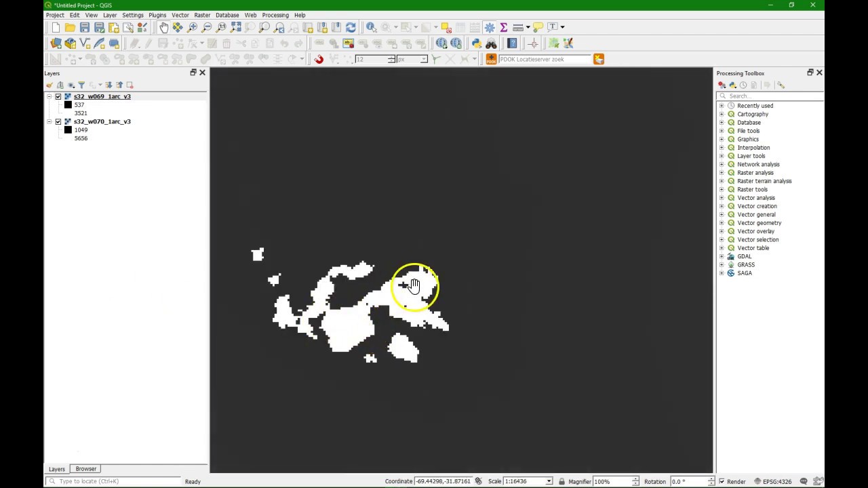
Task: Expand the Raster analysis toolbox group
Action: [x=722, y=173]
